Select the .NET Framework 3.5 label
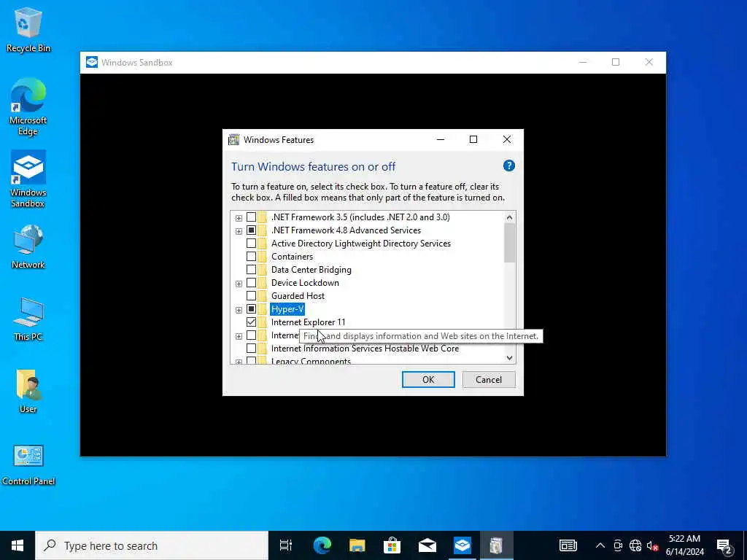 [360, 217]
